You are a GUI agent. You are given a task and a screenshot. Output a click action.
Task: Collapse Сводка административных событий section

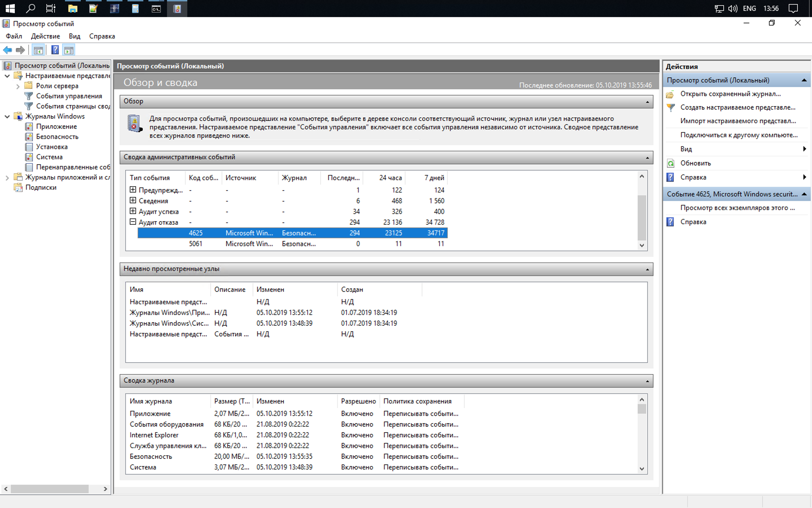click(x=647, y=157)
